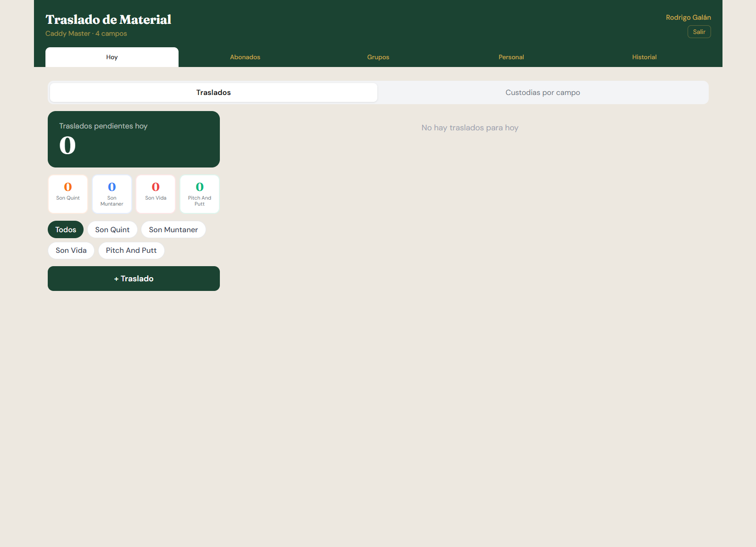Screen dimensions: 756x547
Task: Open the Grupos tab
Action: 378,57
